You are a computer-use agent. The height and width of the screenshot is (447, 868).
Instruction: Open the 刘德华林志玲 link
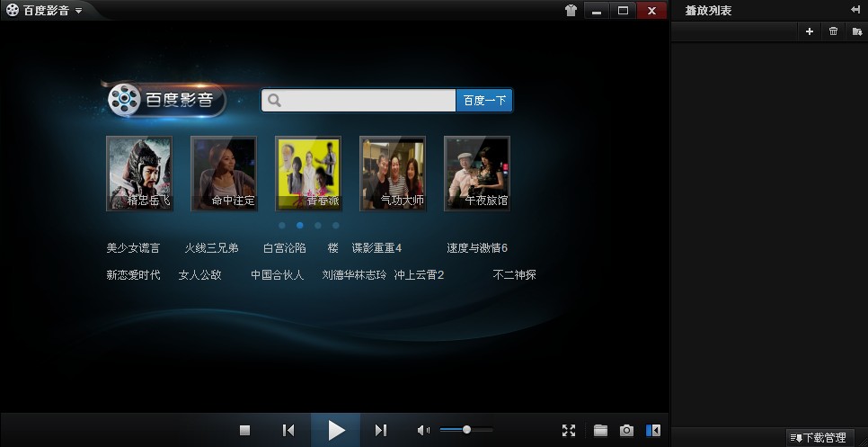pyautogui.click(x=354, y=274)
